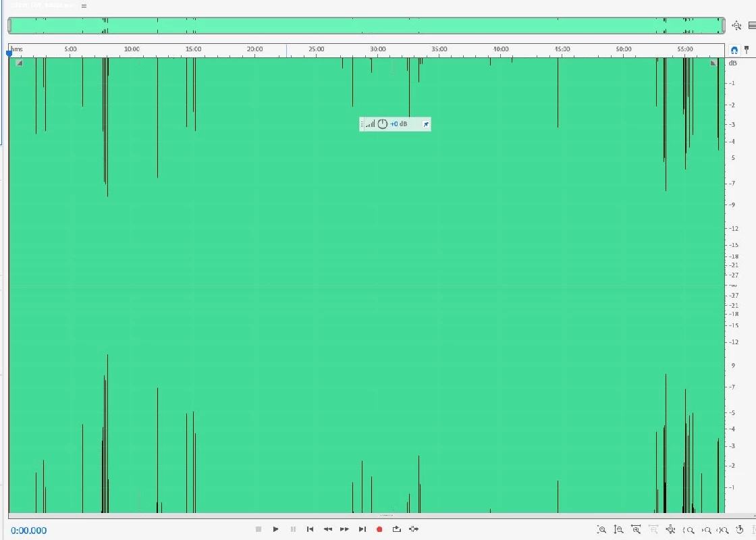The image size is (756, 540).
Task: Pin the HUD volume overlay
Action: click(x=426, y=124)
